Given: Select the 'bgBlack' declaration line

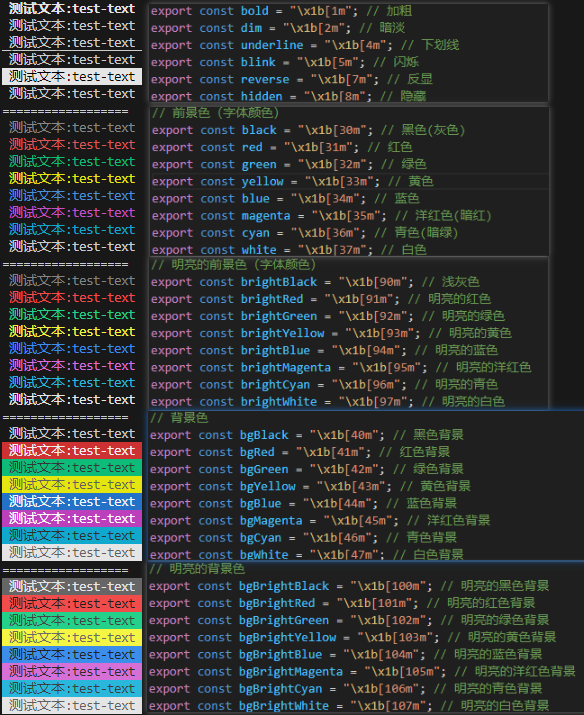Looking at the screenshot, I should [x=307, y=435].
